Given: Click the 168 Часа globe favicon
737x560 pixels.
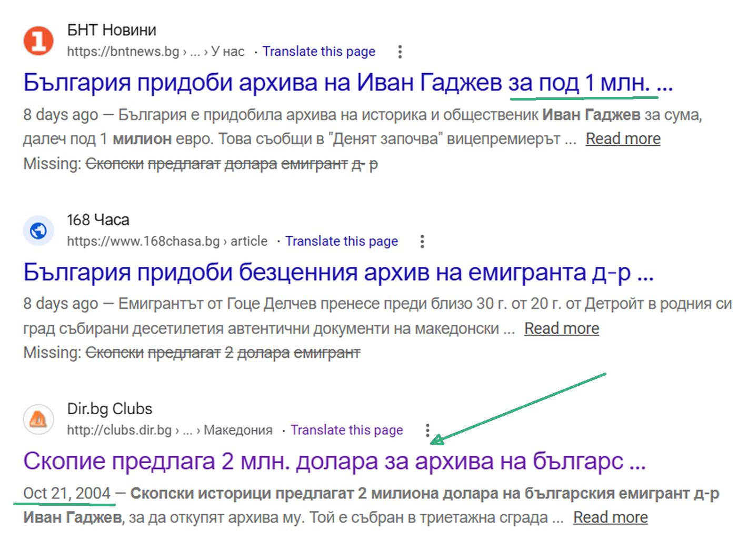Looking at the screenshot, I should tap(38, 231).
